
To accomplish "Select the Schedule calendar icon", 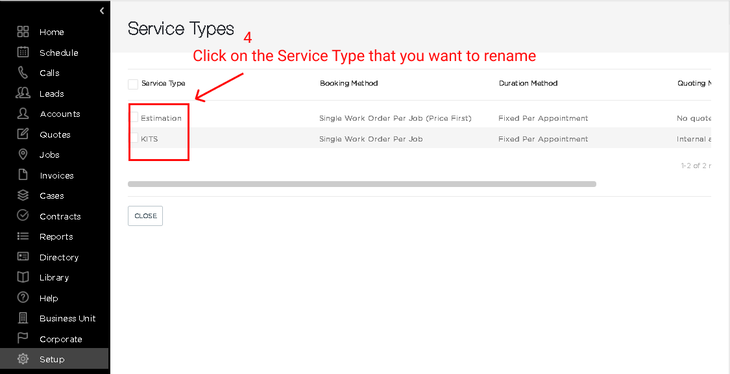I will point(23,52).
